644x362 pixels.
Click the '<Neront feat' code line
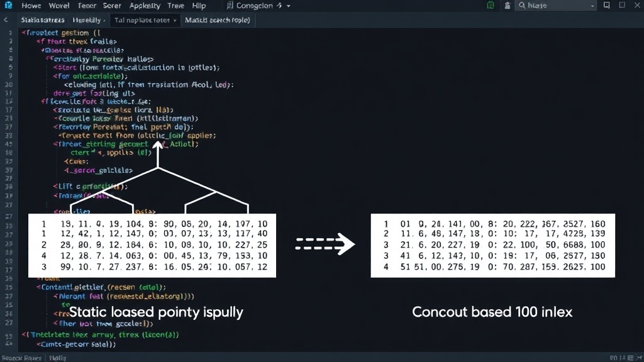coord(124,296)
